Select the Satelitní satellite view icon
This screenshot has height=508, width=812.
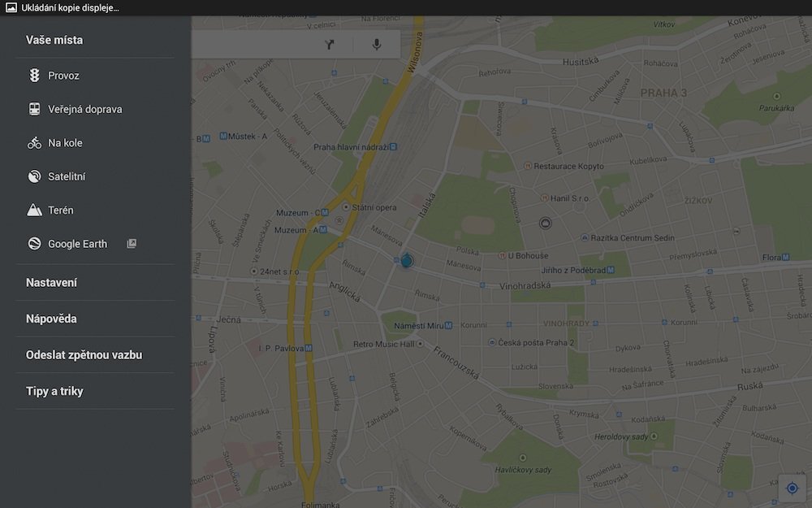(x=34, y=176)
